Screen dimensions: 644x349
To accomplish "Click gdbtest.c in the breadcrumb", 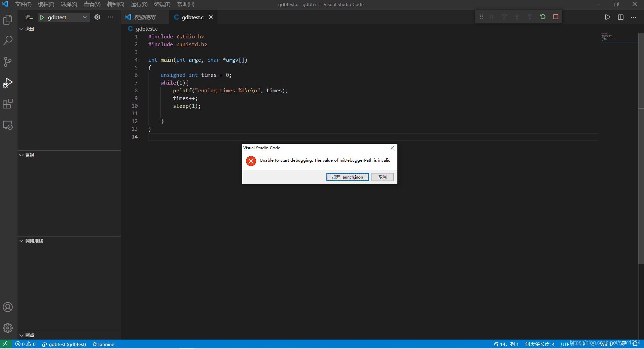I will tap(147, 29).
